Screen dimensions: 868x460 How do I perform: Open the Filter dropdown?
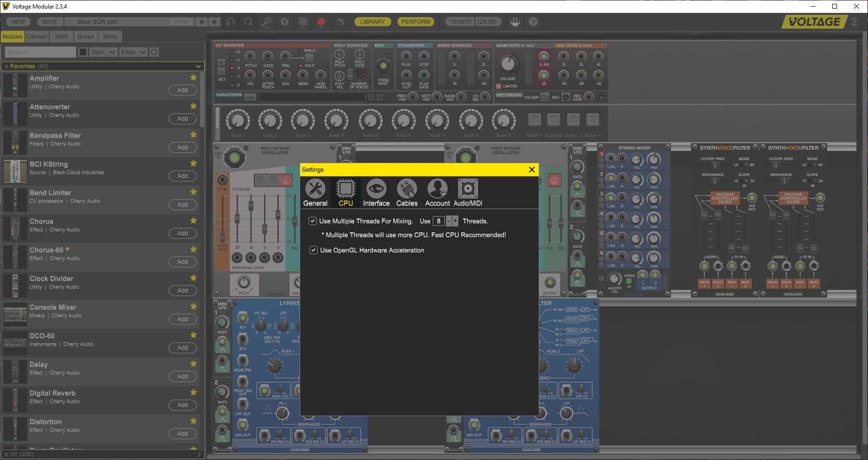pos(133,52)
